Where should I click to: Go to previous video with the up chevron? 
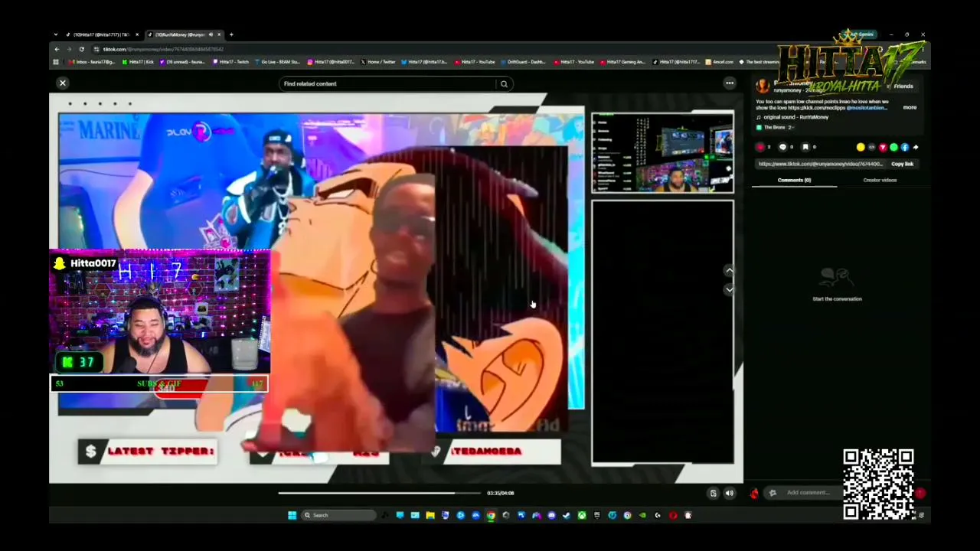point(730,270)
